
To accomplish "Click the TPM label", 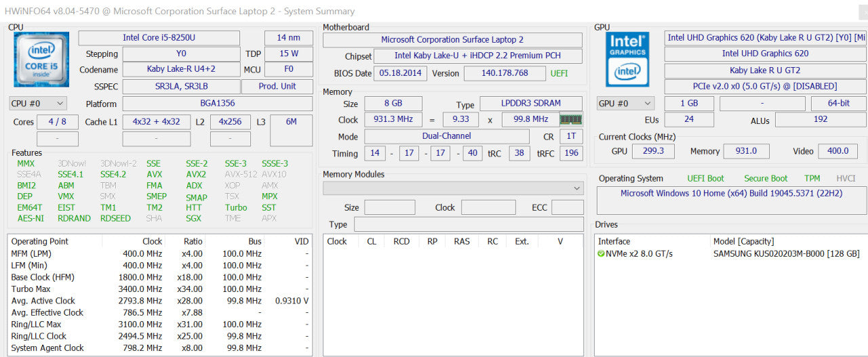I will click(812, 179).
